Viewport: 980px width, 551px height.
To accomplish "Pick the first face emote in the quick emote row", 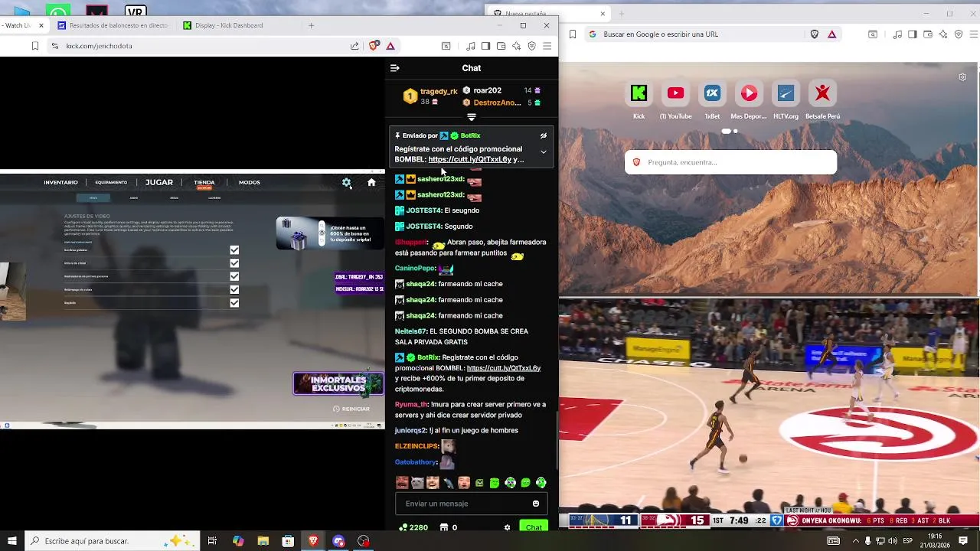I will pos(402,483).
